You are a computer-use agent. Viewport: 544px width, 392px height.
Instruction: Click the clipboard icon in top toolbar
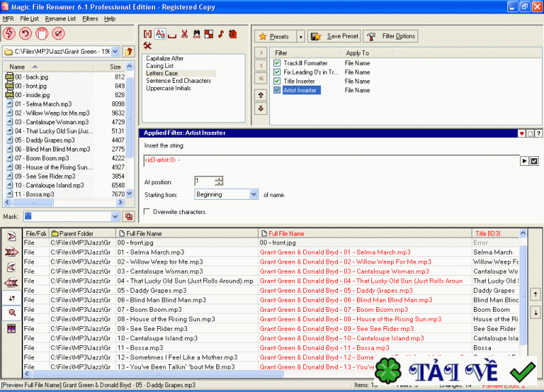pos(42,33)
